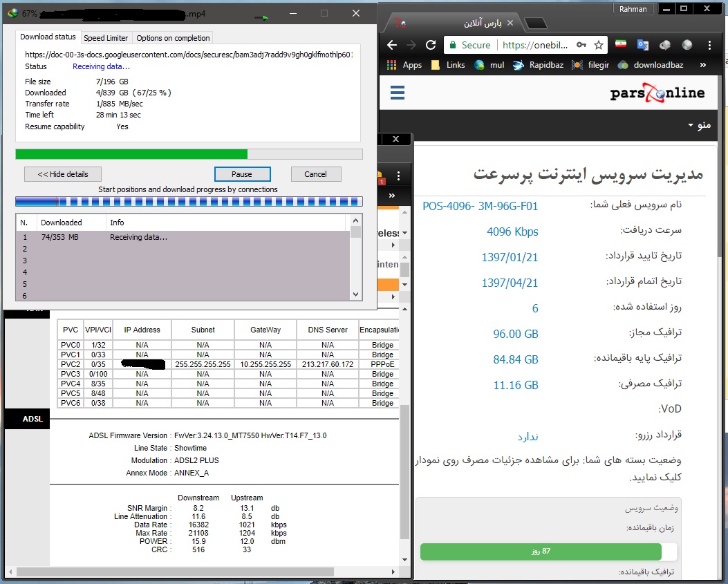Open the filegir bookmark
The width and height of the screenshot is (728, 584).
pos(590,65)
